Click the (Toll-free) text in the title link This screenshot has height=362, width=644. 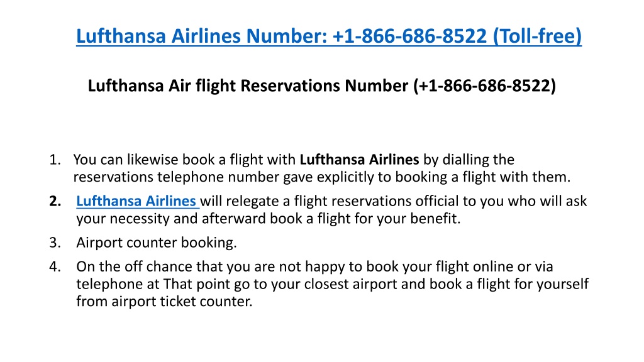tap(537, 36)
